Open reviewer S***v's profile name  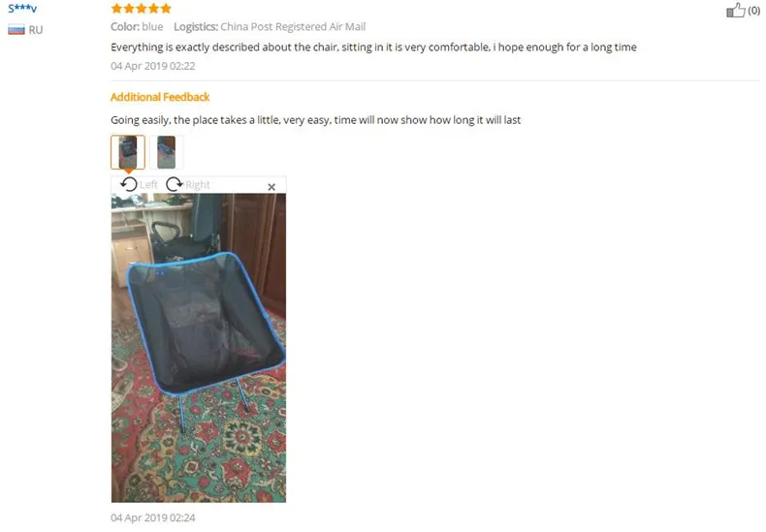22,9
